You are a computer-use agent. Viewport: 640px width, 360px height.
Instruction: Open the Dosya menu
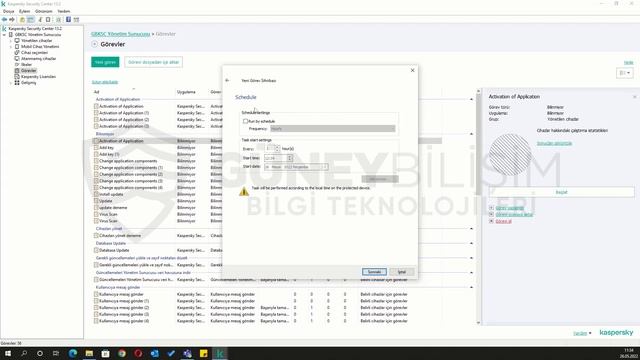[9, 11]
